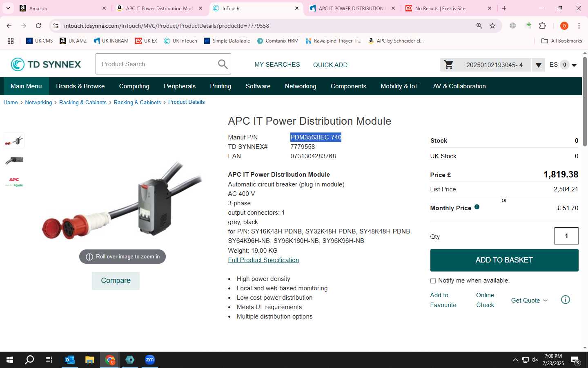Click the Compare button
Viewport: 588px width, 368px height.
point(116,280)
